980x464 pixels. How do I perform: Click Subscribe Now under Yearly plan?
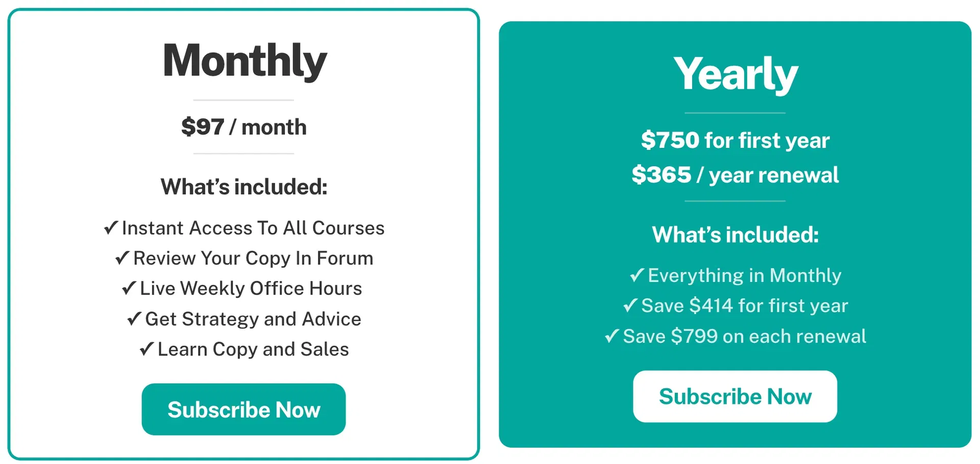[x=735, y=396]
